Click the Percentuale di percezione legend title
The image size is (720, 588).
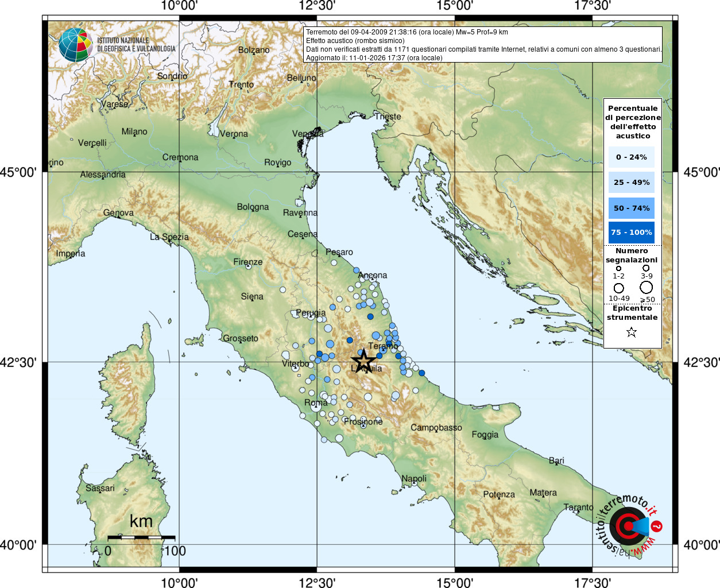[633, 122]
